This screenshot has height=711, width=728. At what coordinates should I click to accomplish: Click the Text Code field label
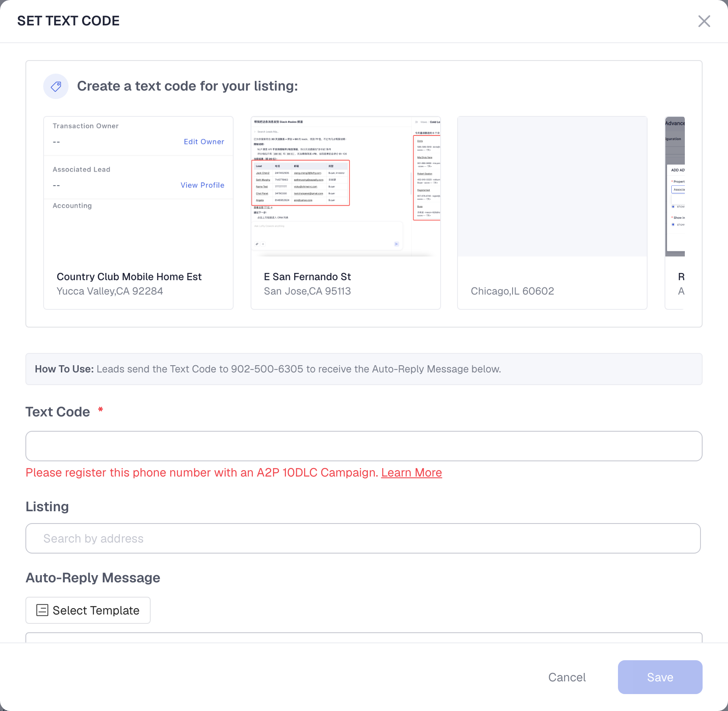[x=58, y=412]
